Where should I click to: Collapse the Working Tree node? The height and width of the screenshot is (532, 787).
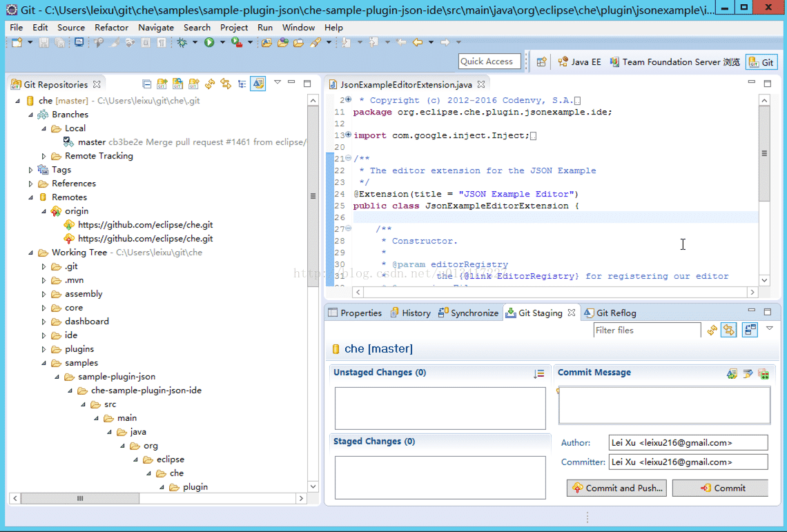[x=31, y=253]
